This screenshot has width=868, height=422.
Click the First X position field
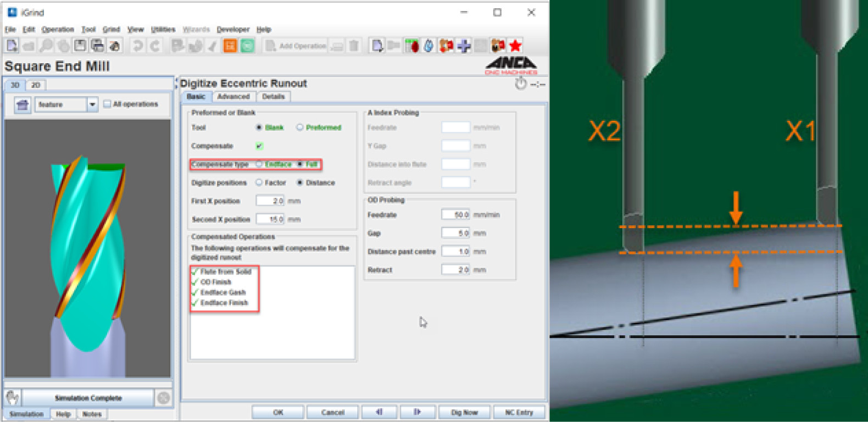click(x=270, y=201)
